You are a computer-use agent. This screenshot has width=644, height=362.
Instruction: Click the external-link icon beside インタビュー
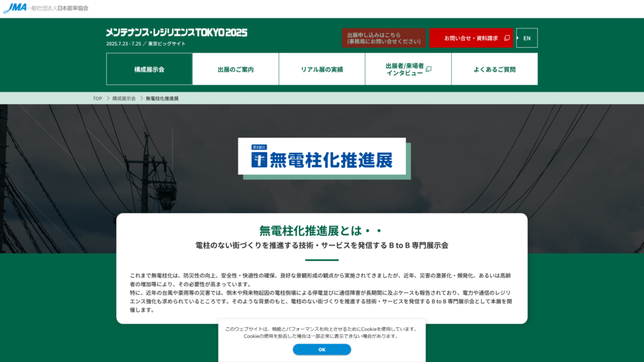(429, 69)
